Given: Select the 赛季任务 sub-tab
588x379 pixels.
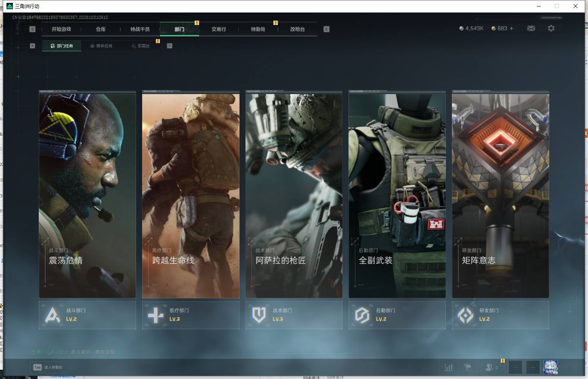Looking at the screenshot, I should [101, 46].
